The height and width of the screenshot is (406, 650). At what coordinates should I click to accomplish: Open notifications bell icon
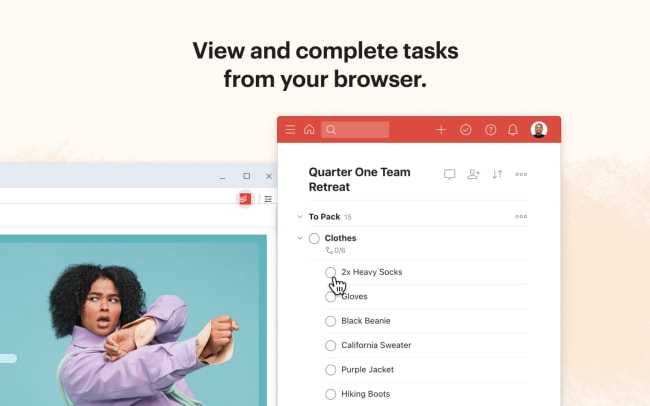[513, 130]
